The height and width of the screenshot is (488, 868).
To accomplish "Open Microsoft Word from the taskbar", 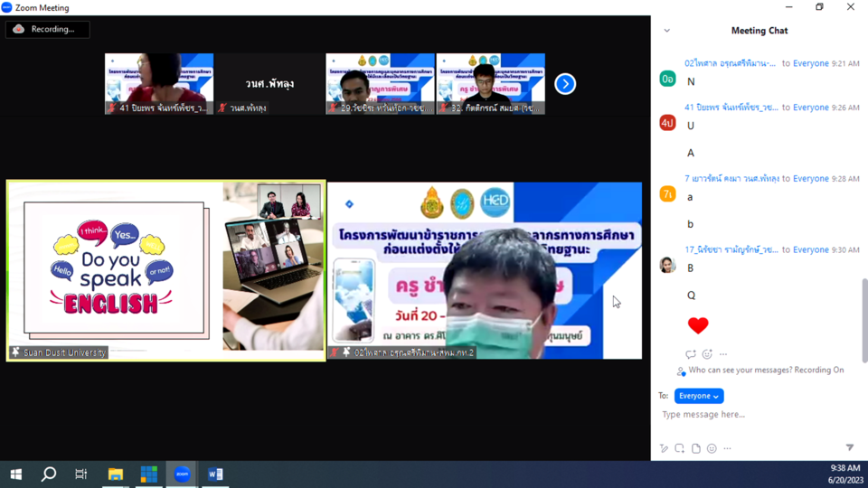I will [215, 474].
